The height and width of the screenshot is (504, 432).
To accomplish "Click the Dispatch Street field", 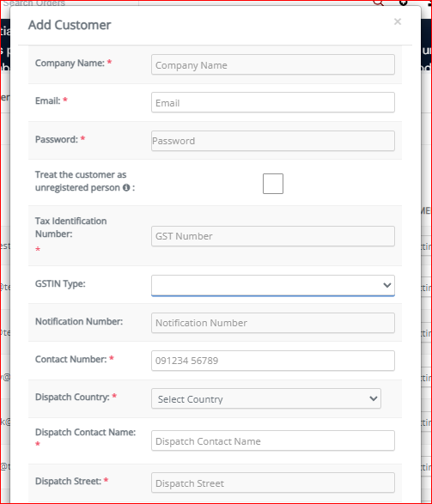I will 273,483.
